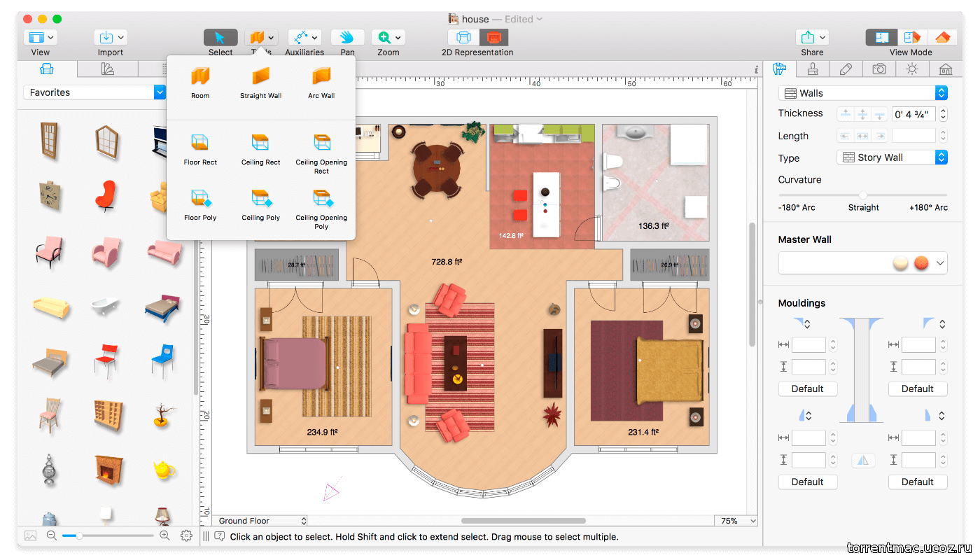Pick the cream Master Wall material swatch
980x560 pixels.
(901, 263)
